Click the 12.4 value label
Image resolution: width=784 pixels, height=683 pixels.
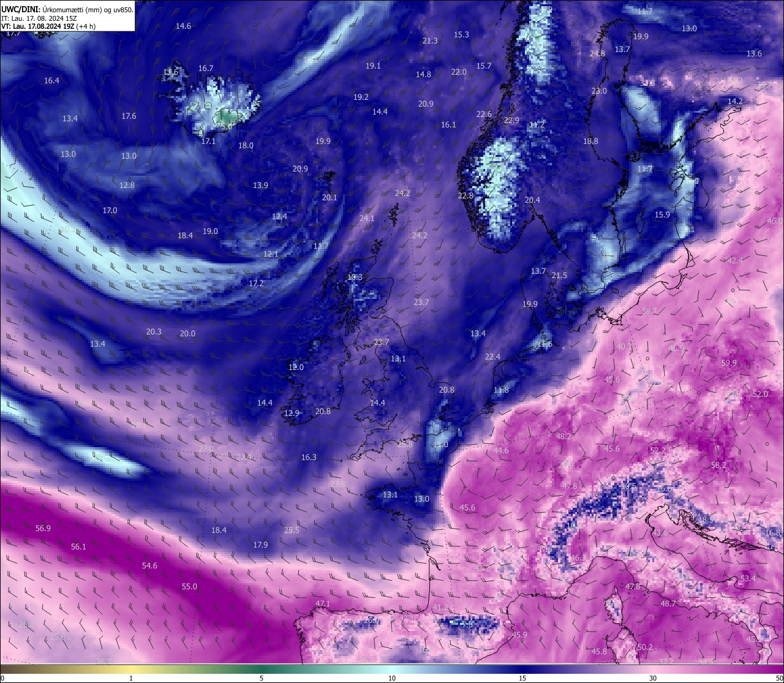click(279, 217)
